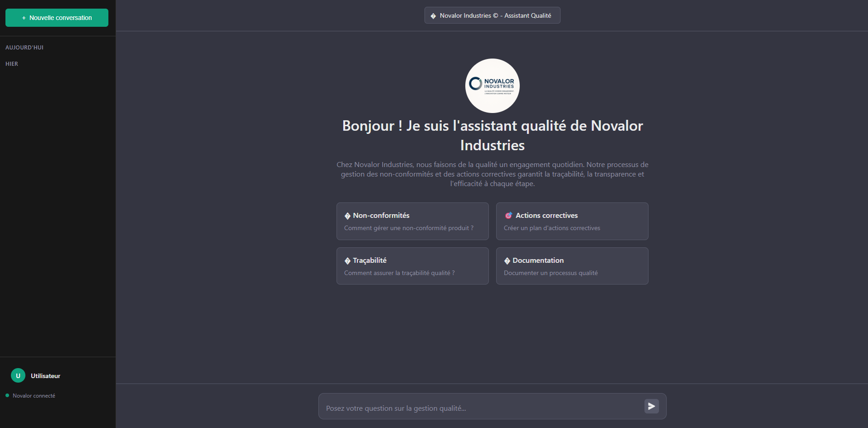
Task: Expand the HIER conversation section
Action: point(12,64)
